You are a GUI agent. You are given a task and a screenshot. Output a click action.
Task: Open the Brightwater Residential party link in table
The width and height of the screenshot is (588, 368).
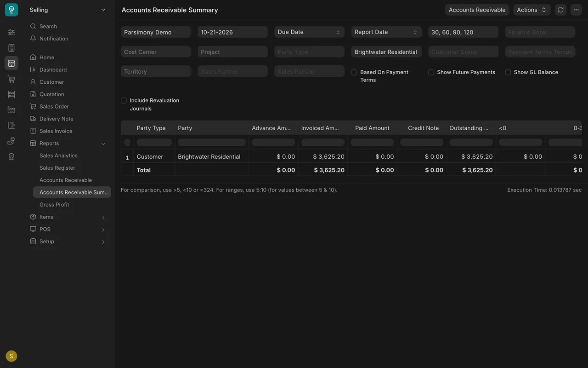[x=209, y=156]
